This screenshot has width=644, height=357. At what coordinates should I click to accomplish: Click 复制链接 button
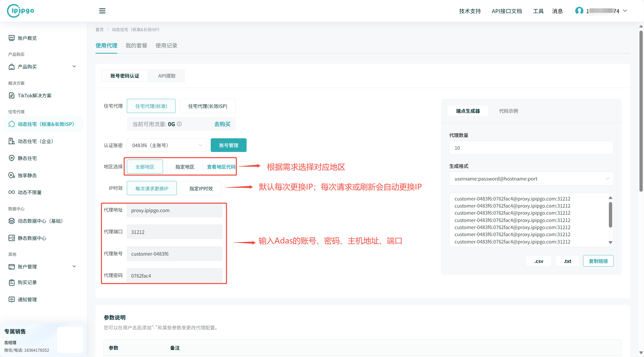point(598,261)
